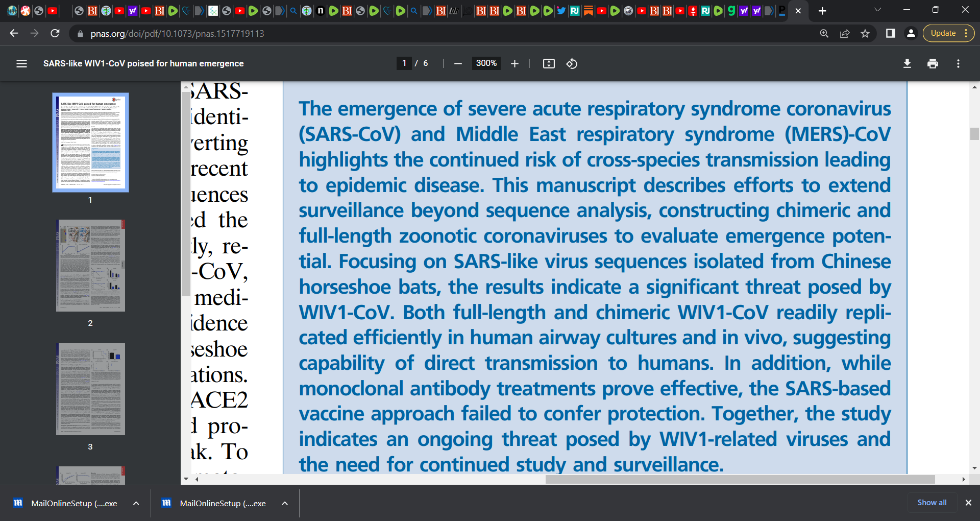Reload the current page
The height and width of the screenshot is (521, 980).
(x=55, y=33)
